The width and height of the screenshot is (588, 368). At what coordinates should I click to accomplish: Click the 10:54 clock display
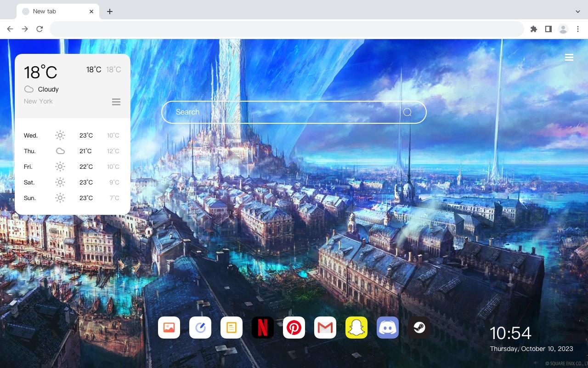point(510,333)
